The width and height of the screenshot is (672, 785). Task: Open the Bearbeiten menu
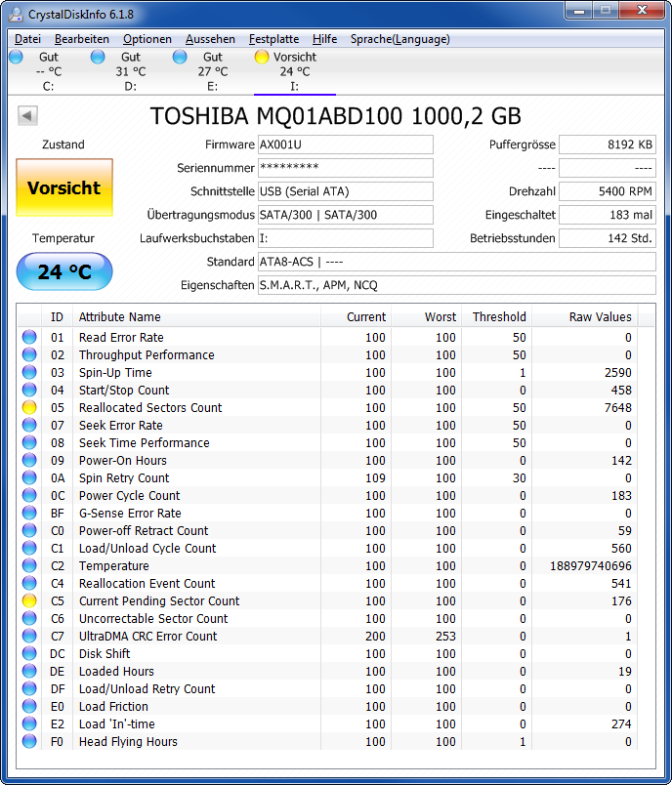pos(82,39)
